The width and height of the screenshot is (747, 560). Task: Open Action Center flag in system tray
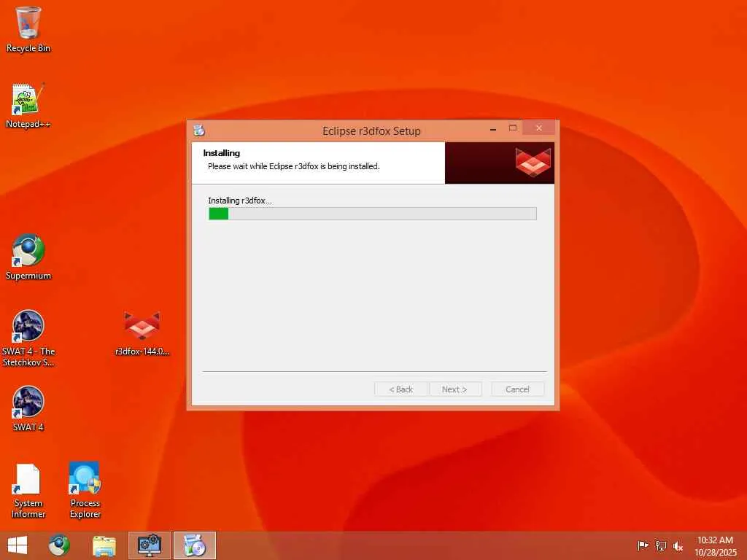pos(643,545)
